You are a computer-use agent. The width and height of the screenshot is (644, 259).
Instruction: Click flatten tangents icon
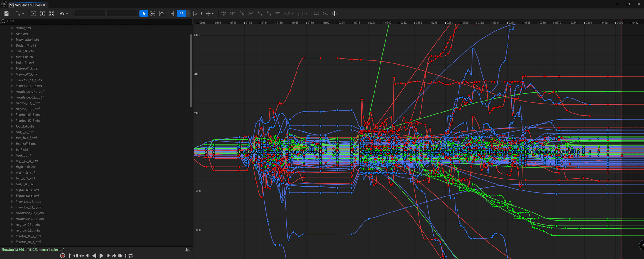point(316,14)
